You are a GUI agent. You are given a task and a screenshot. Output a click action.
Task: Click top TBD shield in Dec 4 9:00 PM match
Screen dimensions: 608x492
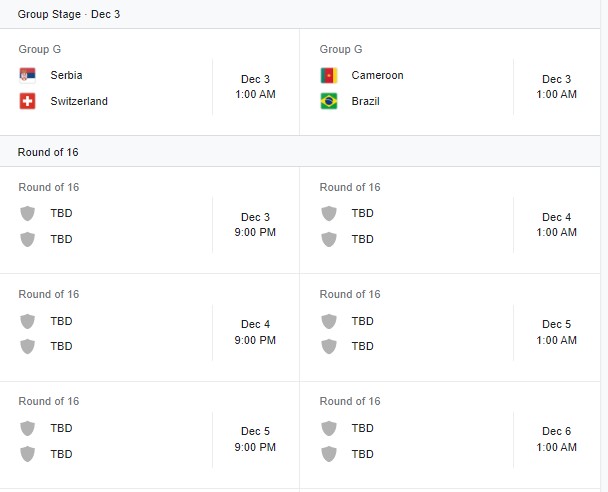point(27,321)
